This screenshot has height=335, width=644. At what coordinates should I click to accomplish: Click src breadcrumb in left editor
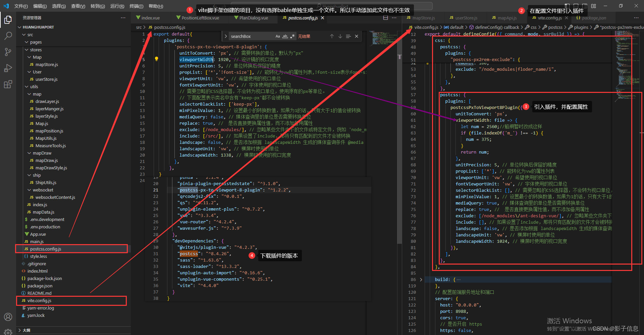coord(139,27)
